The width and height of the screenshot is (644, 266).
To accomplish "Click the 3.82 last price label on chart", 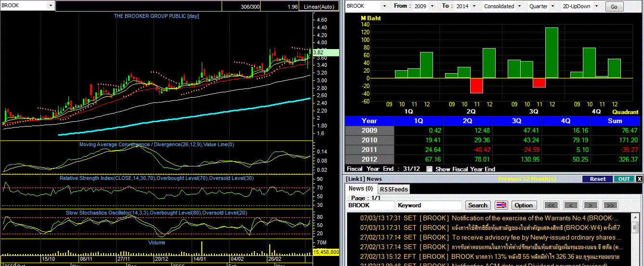I will [326, 52].
